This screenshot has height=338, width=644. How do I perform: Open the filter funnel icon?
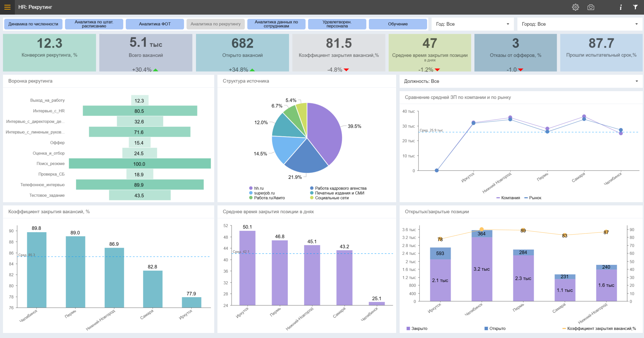coord(635,7)
